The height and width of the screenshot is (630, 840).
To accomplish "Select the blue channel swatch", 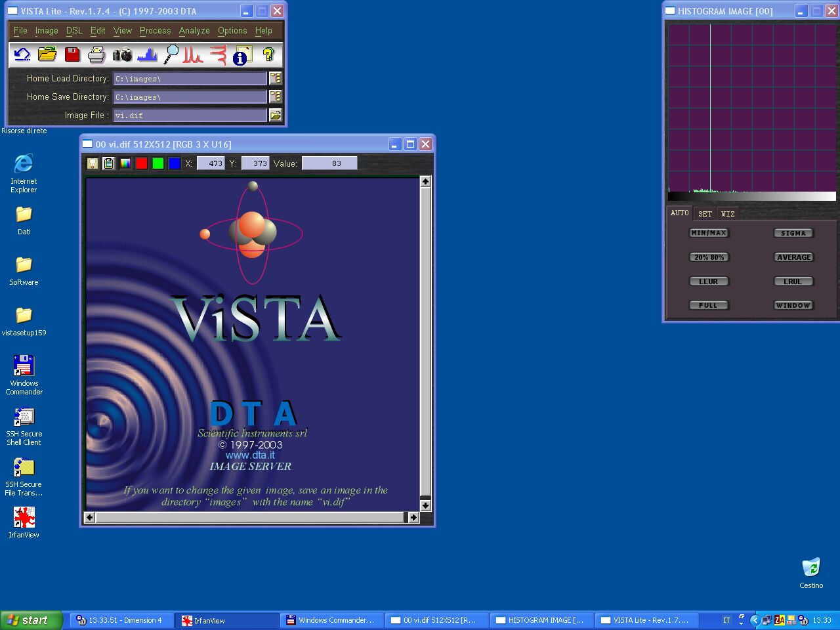I will coord(175,163).
